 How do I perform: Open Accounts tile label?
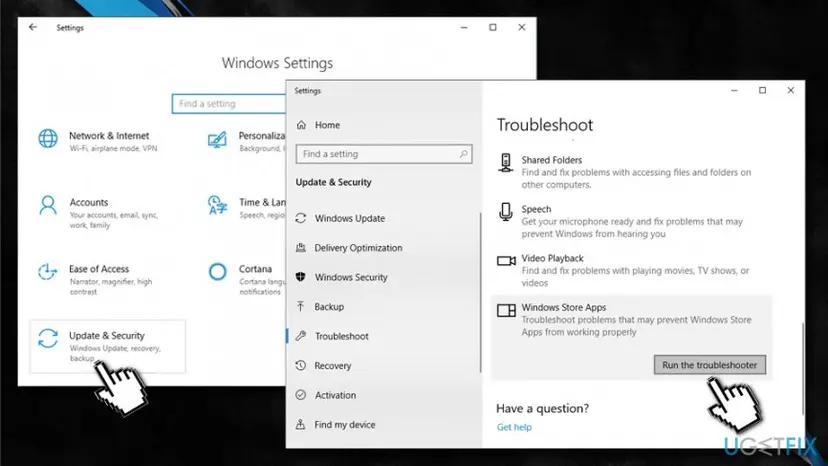coord(89,202)
